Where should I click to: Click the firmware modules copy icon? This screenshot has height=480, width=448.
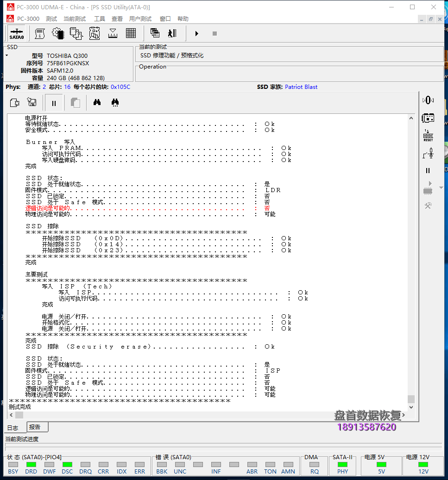[76, 33]
